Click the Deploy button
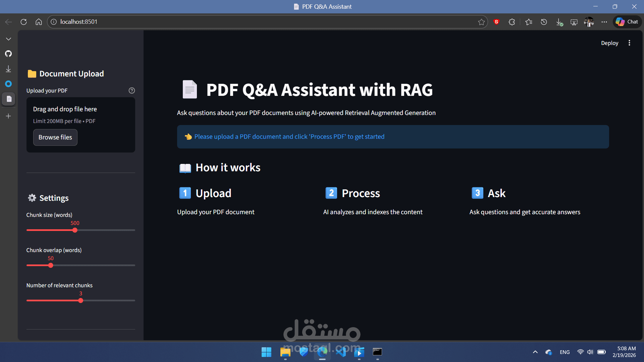The image size is (644, 362). click(609, 43)
